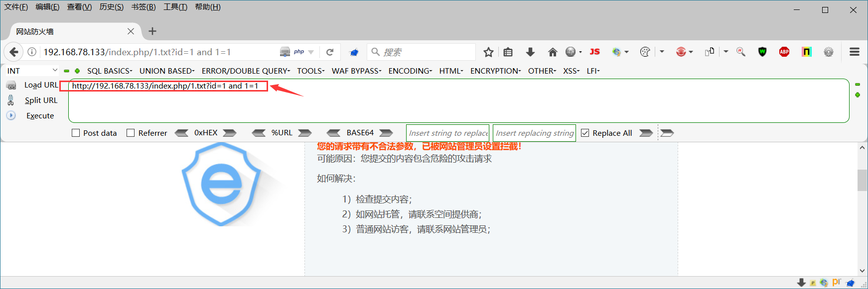Screen dimensions: 868x289
Task: Click the page vertical scrollbar thumb
Action: (x=862, y=180)
